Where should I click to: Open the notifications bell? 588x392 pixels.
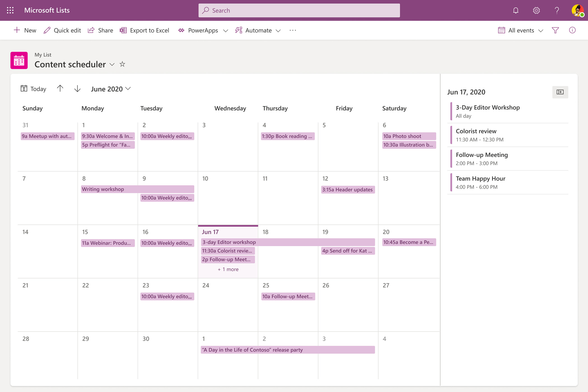[515, 10]
